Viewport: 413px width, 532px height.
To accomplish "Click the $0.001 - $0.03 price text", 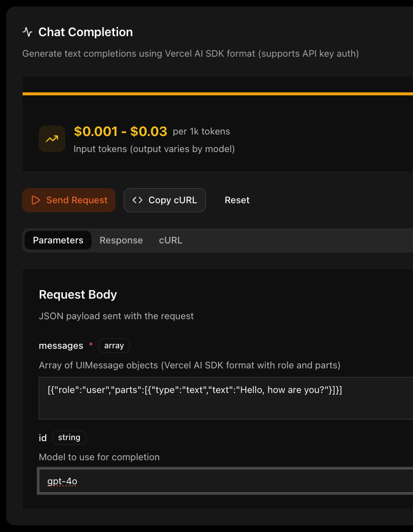I will [x=120, y=131].
